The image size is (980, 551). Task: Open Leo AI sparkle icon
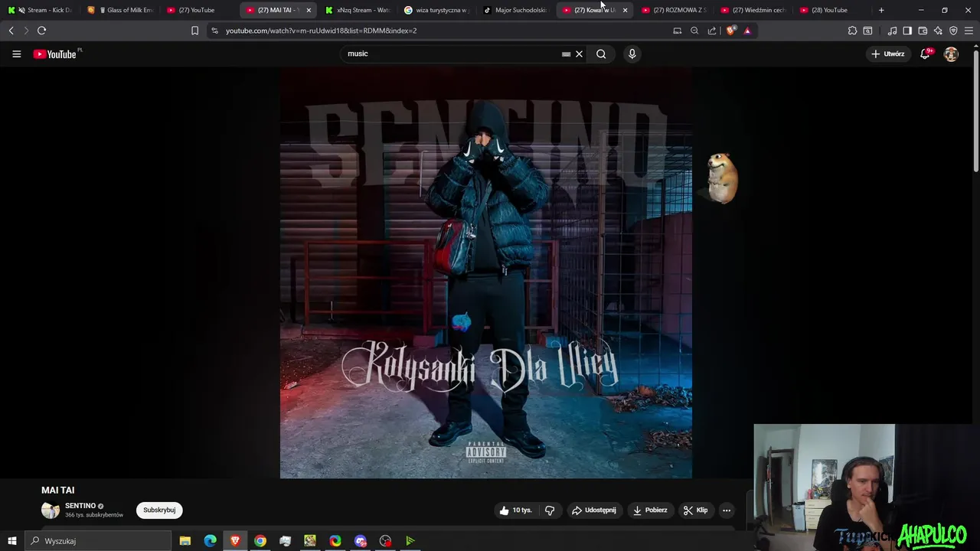[x=938, y=31]
